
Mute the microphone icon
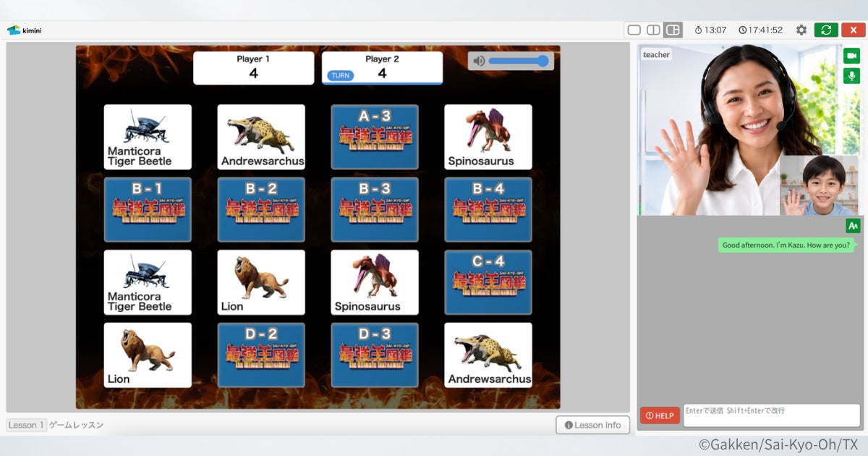851,75
